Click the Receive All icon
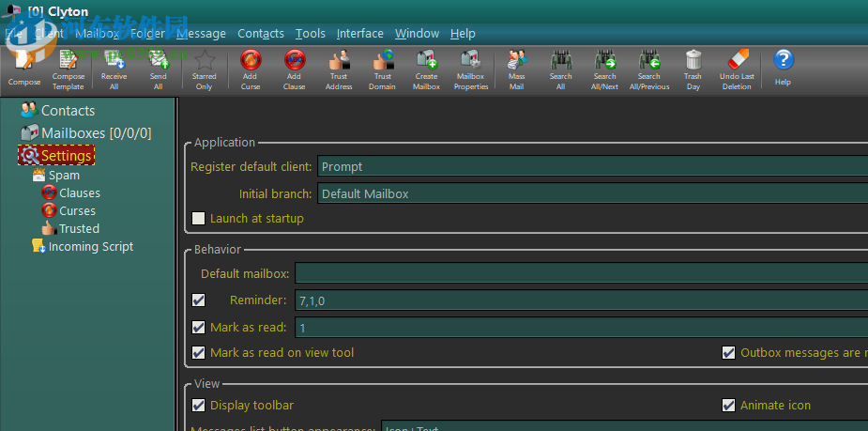 pos(114,59)
